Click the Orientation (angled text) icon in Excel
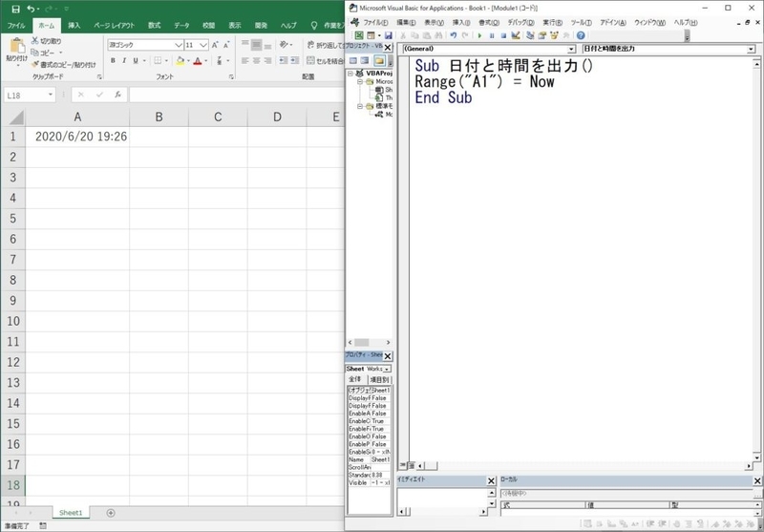 [284, 45]
